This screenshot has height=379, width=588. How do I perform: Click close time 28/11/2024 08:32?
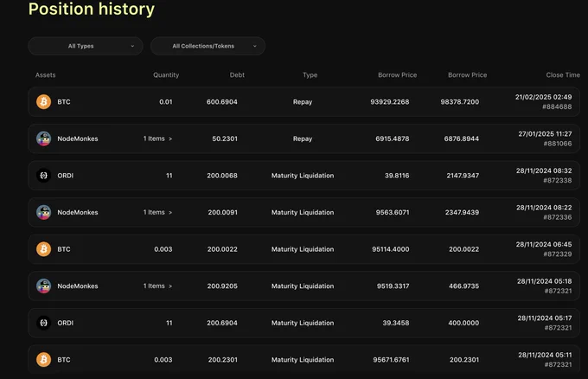click(544, 170)
